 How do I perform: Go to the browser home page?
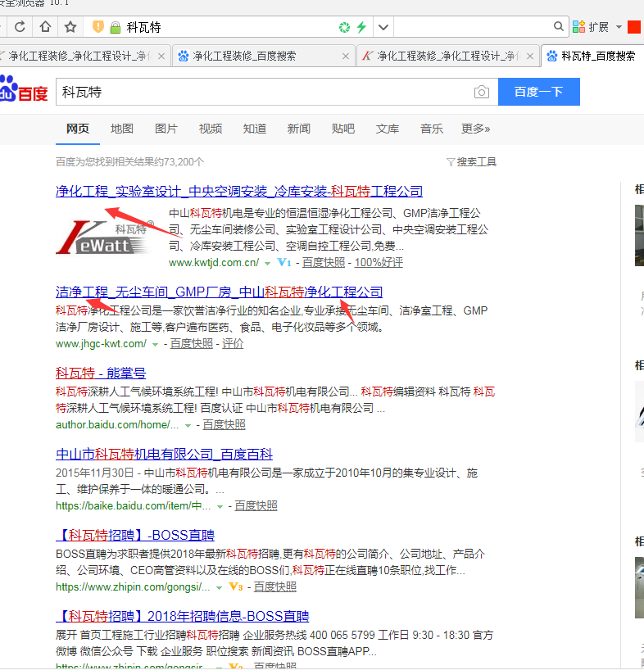pos(45,27)
